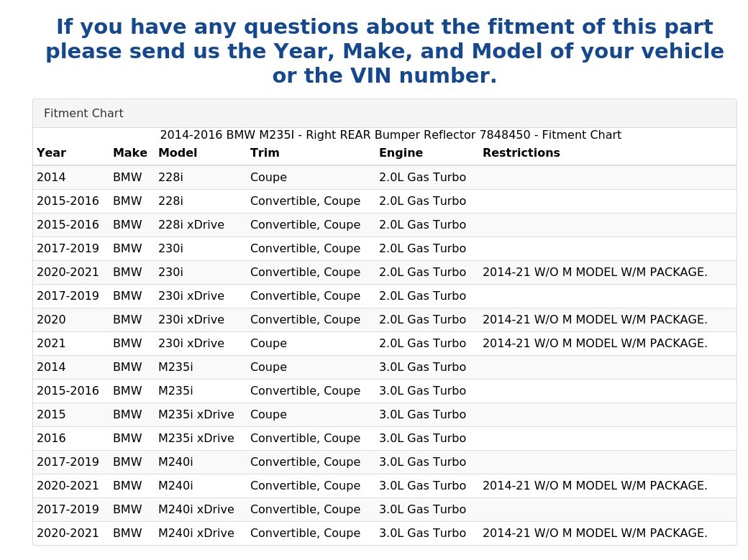Select the 2017-2019 M240i model cell
Screen dimensions: 748x560
click(175, 462)
